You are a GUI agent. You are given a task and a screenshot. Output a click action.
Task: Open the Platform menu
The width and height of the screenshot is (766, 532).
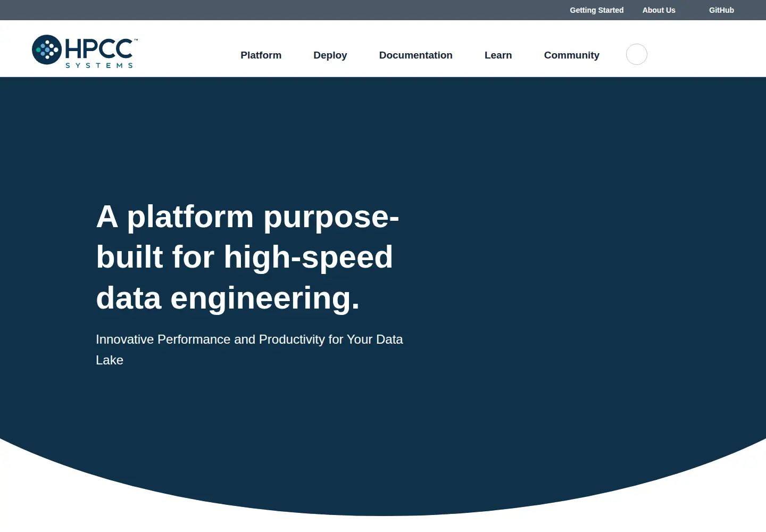[x=261, y=55]
